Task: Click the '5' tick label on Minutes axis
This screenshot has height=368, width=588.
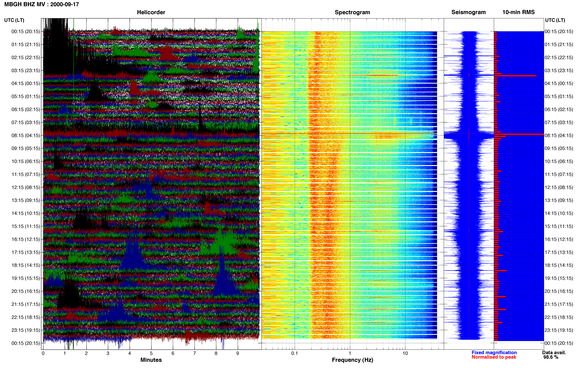Action: 151,353
